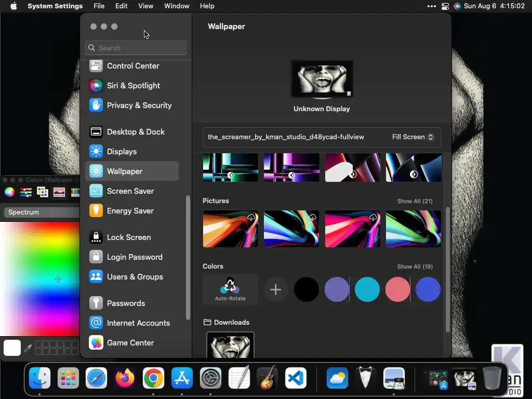Open Safari from the Dock
This screenshot has width=532, height=399.
[96, 378]
